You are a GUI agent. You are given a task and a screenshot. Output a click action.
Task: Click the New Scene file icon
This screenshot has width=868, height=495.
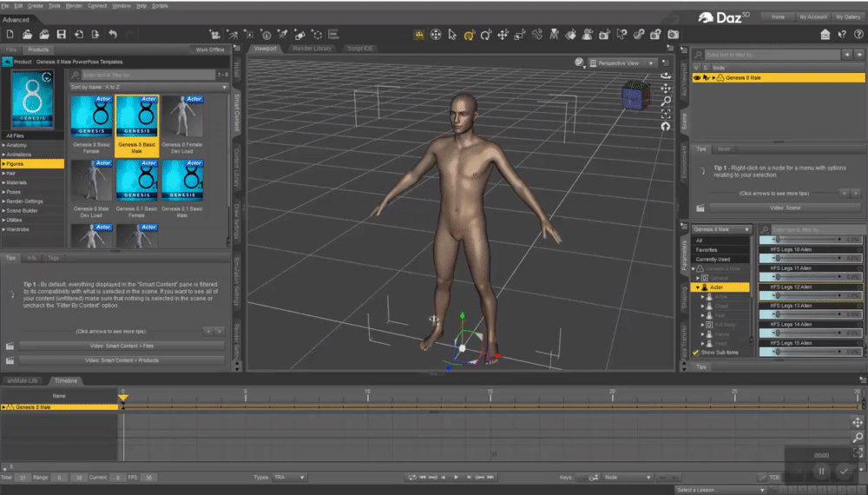(x=10, y=35)
